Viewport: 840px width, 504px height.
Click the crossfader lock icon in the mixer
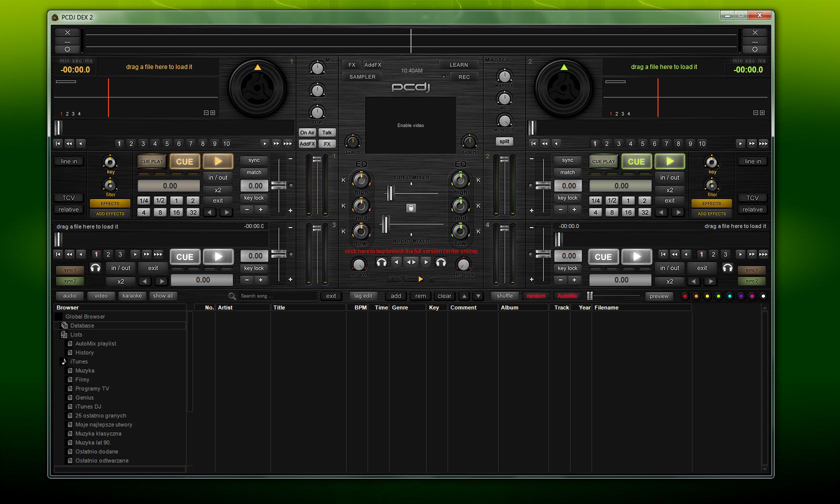click(x=411, y=208)
